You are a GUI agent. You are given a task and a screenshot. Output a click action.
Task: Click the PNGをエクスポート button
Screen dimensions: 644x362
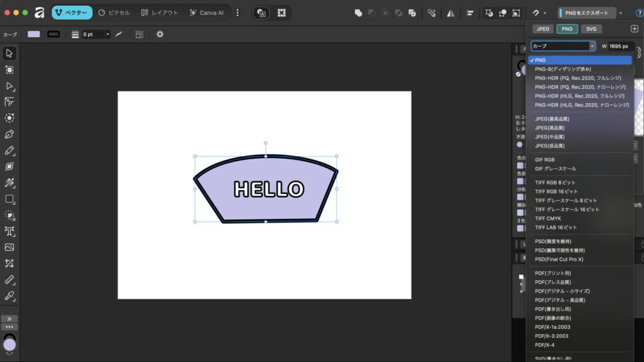587,13
